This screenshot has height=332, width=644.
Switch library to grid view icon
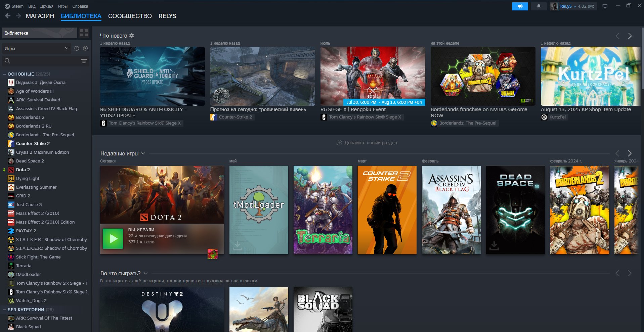click(84, 33)
